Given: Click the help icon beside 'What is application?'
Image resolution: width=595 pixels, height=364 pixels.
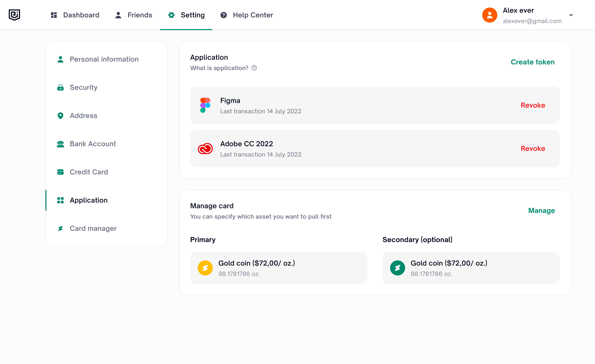Looking at the screenshot, I should coord(254,68).
